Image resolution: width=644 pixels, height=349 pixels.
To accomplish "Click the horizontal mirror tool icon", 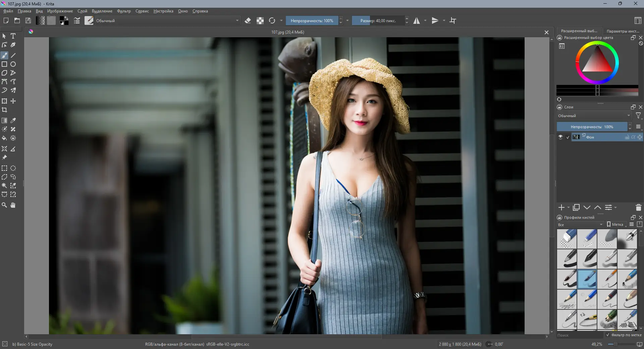I will click(417, 20).
